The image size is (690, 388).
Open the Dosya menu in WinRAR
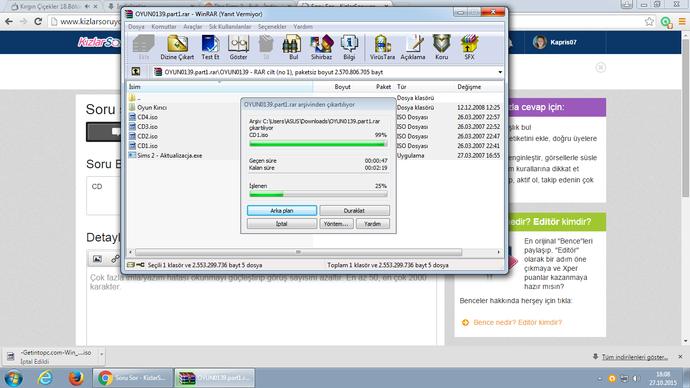coord(136,27)
